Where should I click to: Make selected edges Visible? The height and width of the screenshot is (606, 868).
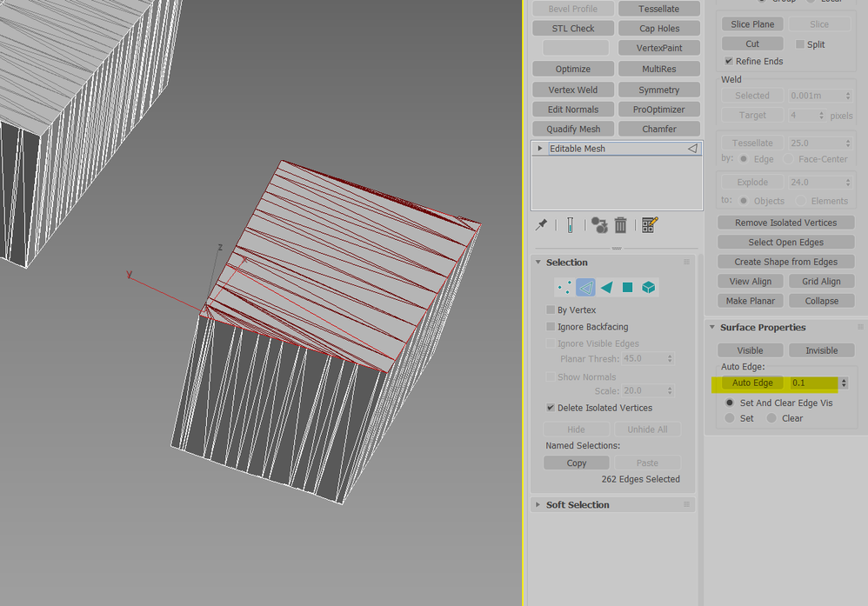click(x=750, y=350)
